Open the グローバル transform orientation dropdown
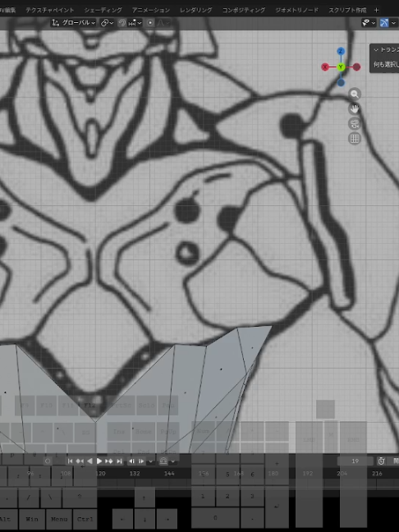 click(x=73, y=23)
